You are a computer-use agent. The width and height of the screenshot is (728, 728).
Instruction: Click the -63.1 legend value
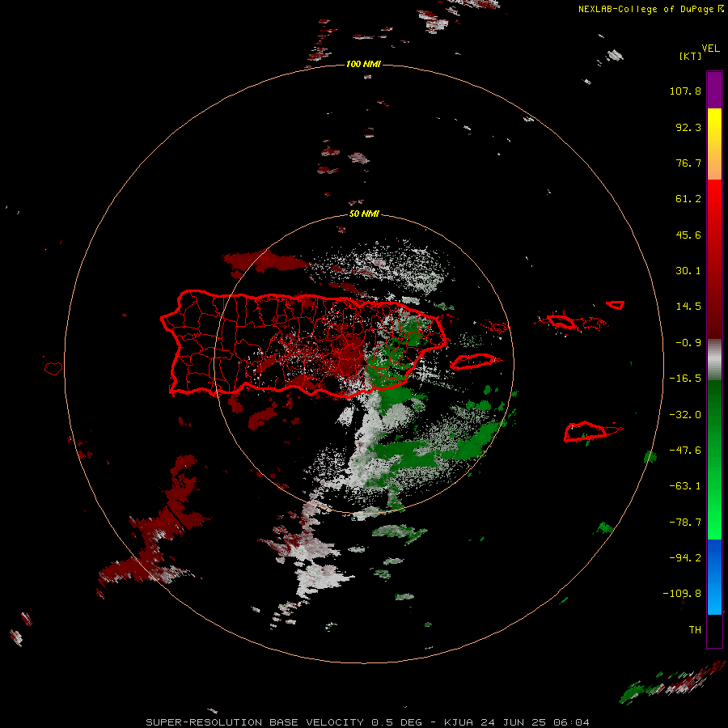(x=685, y=486)
